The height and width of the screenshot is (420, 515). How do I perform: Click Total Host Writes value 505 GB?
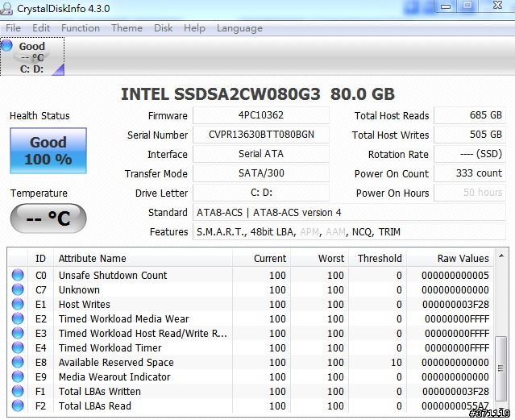click(x=470, y=135)
